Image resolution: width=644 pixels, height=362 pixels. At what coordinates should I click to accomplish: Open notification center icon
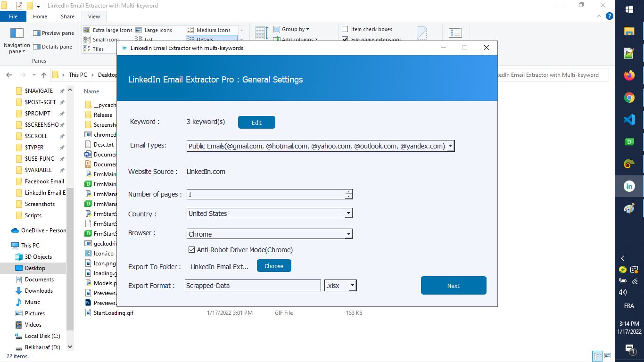point(629,349)
